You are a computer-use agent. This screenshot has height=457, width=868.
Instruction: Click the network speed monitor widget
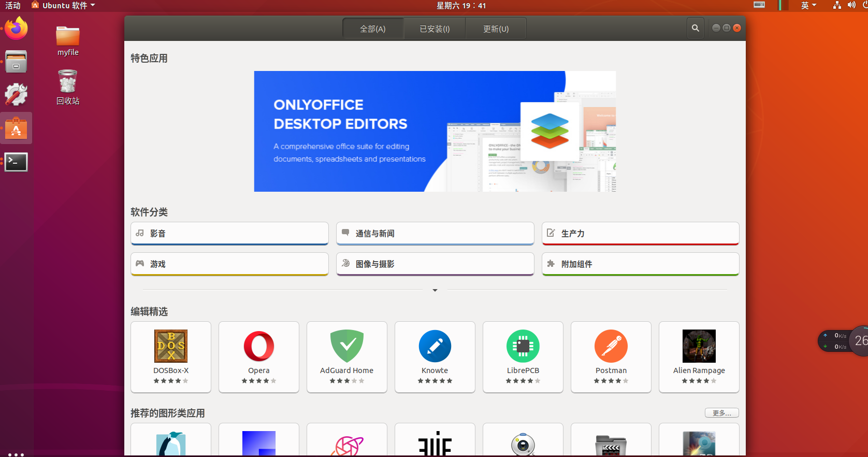coord(843,340)
